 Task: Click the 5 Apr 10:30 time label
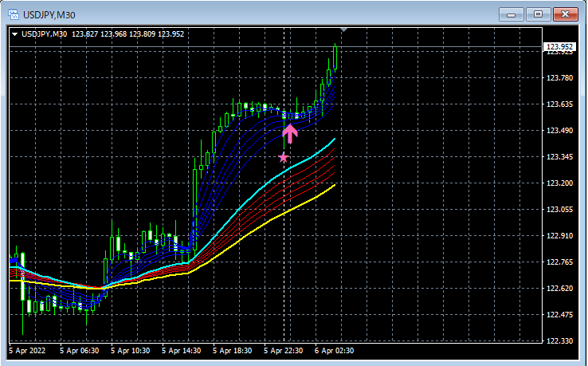[131, 351]
